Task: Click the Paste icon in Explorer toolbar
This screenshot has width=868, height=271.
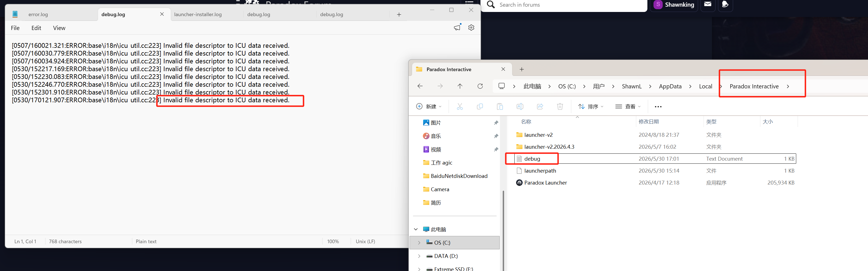Action: pyautogui.click(x=500, y=106)
